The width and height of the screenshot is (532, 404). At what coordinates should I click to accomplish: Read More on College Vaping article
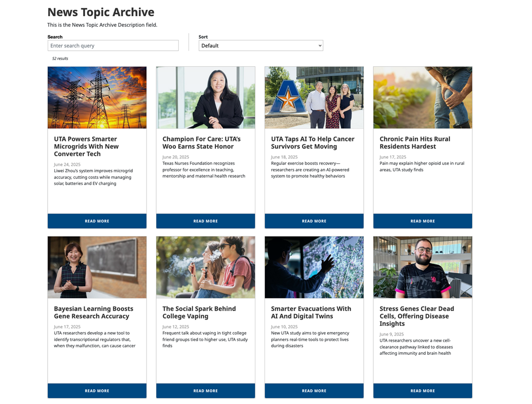click(206, 391)
